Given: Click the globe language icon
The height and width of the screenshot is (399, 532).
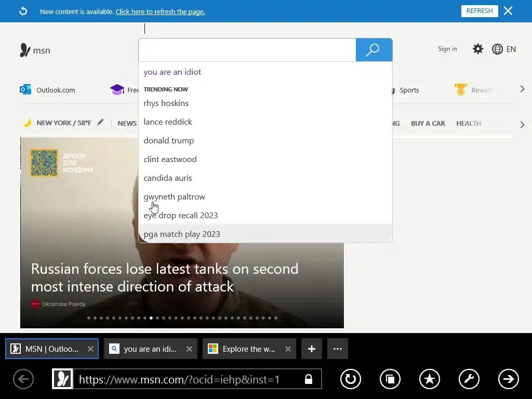Looking at the screenshot, I should click(497, 49).
